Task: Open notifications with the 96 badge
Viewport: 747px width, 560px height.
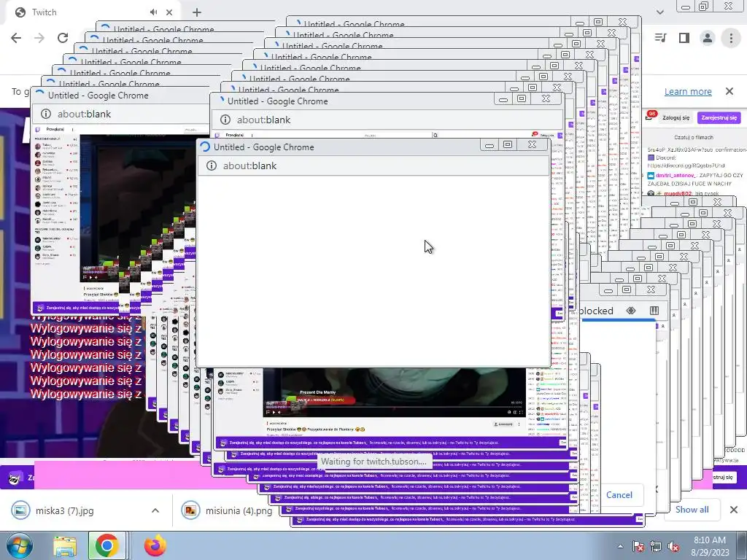Action: 650,116
